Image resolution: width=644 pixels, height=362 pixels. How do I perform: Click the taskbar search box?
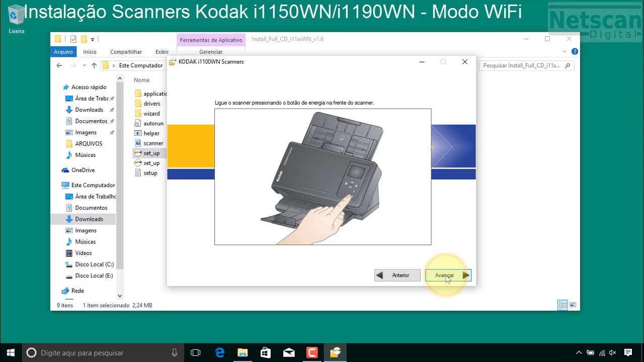(102, 352)
